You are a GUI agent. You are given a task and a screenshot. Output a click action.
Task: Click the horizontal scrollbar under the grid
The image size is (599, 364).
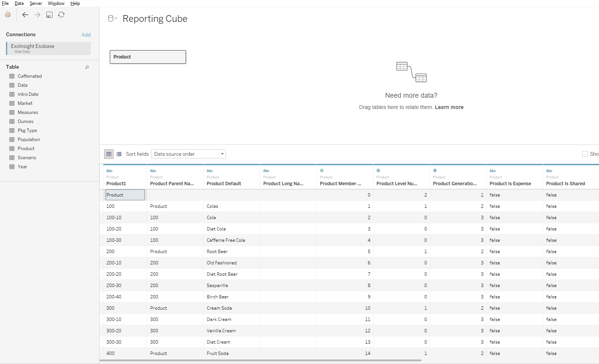click(260, 361)
